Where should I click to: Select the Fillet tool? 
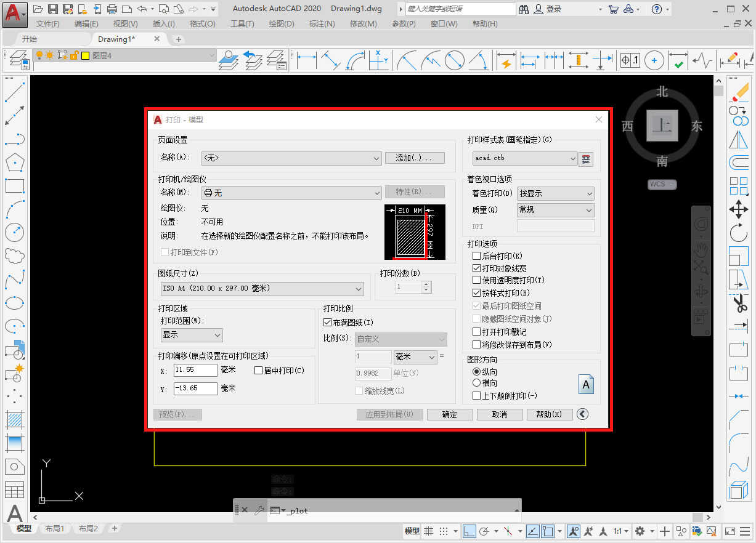738,443
